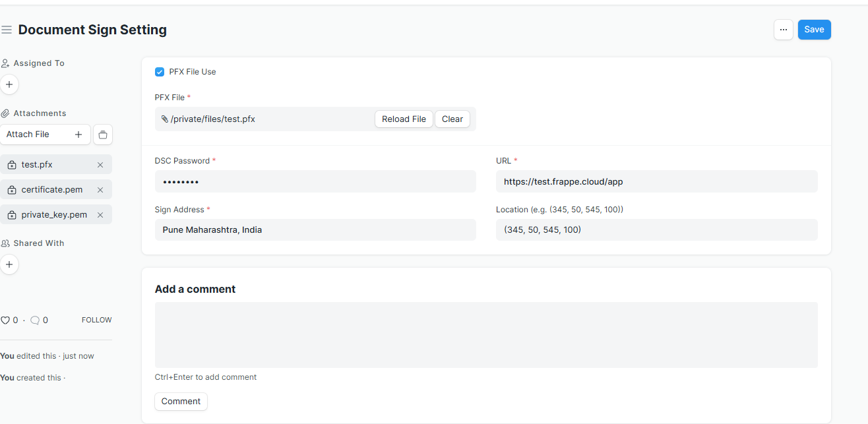Remove the certificate.pem attachment
868x424 pixels.
[x=100, y=190]
